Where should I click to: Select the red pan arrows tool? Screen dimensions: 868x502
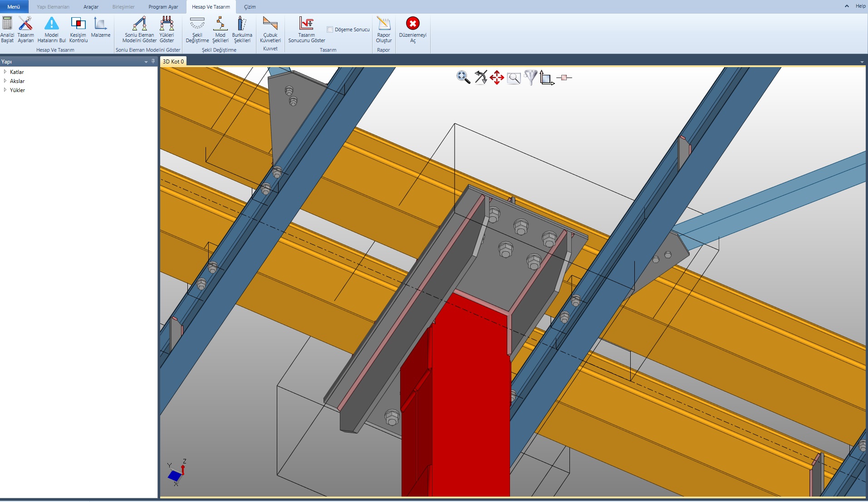pyautogui.click(x=497, y=78)
